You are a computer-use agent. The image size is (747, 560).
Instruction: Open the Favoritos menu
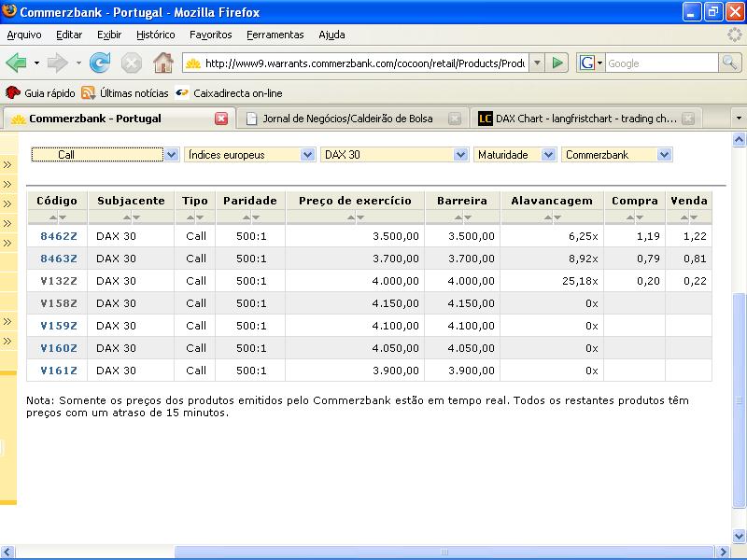tap(211, 35)
